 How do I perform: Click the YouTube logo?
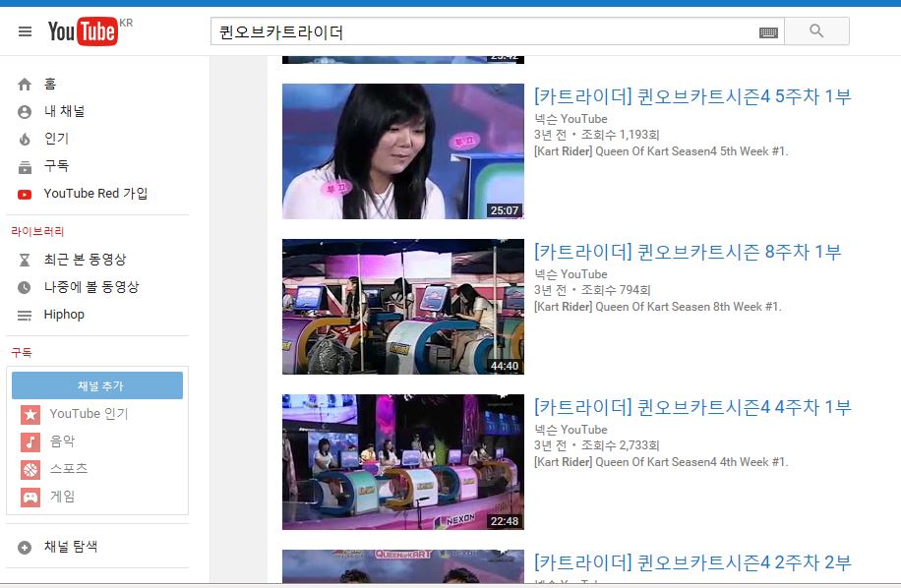[x=83, y=31]
